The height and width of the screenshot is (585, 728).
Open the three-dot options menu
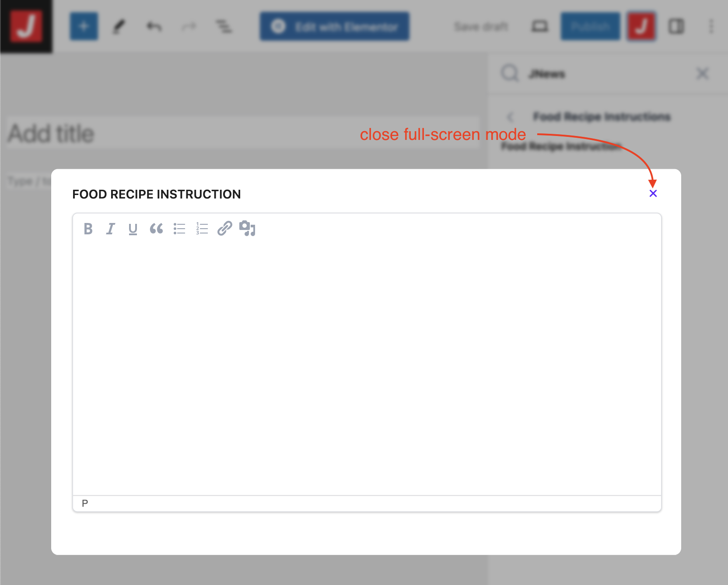[711, 27]
